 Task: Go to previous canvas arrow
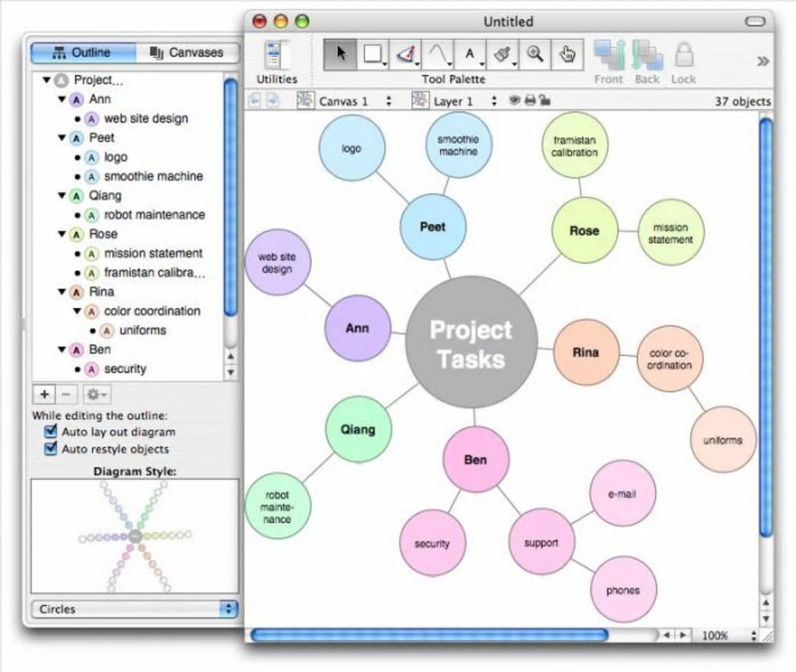click(x=254, y=101)
